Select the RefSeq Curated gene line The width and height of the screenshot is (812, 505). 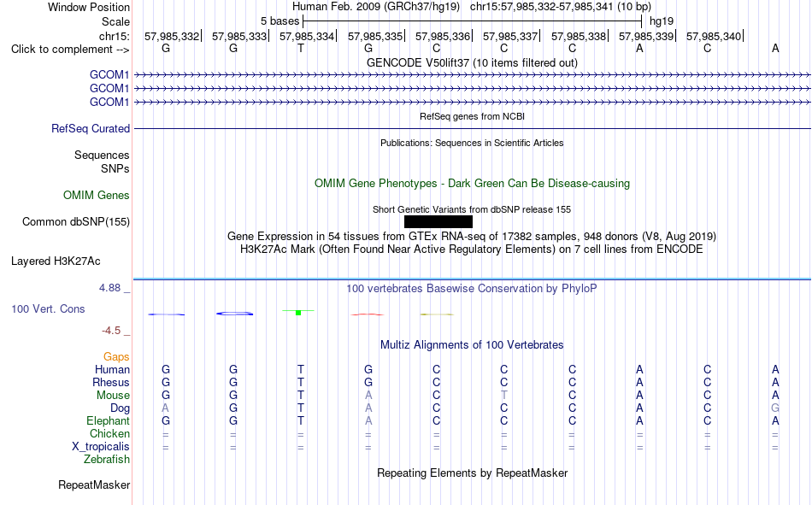473,128
